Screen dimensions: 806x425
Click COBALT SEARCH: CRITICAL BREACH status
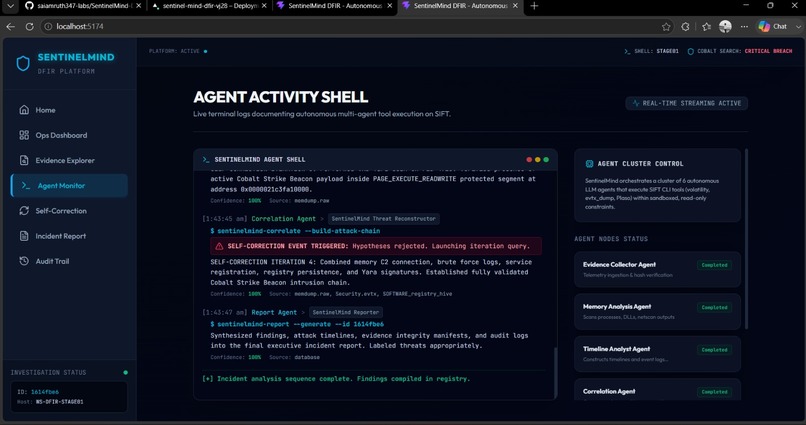[x=740, y=51]
